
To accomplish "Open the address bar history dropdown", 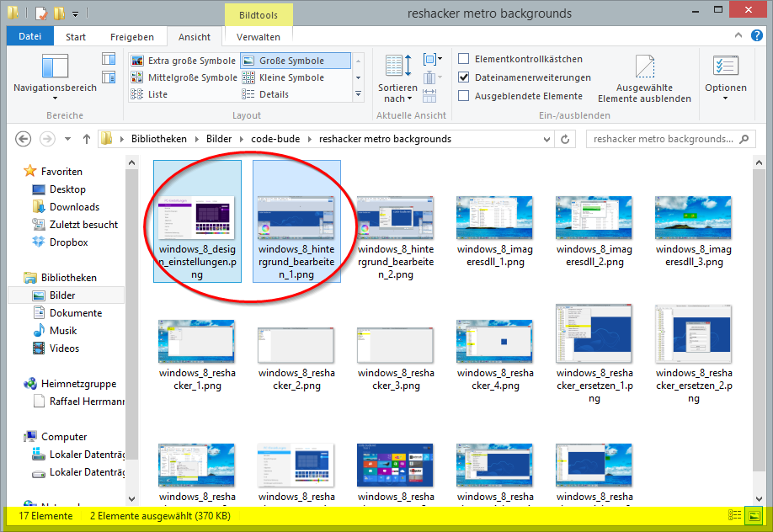I will [546, 139].
